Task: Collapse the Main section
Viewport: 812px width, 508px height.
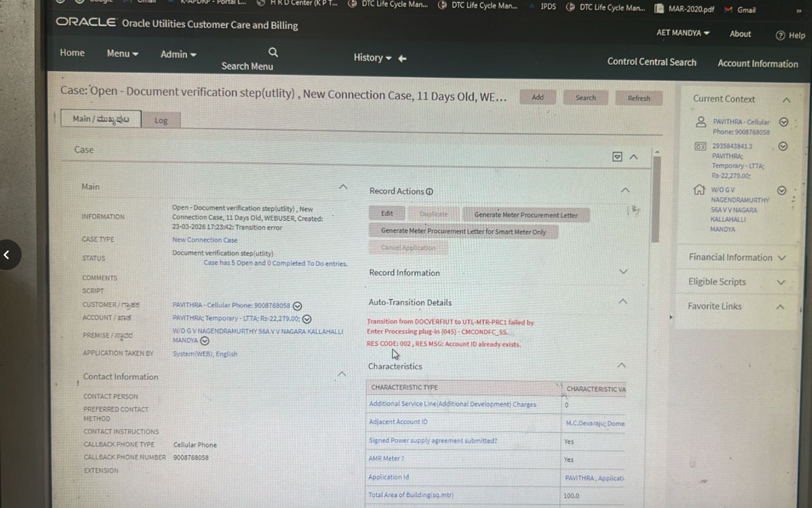Action: 343,186
